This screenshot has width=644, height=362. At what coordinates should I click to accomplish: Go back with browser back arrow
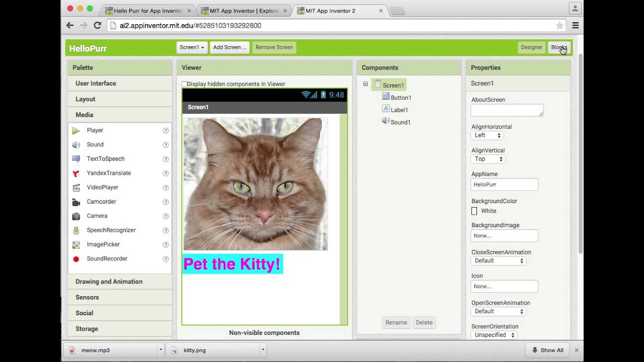tap(70, 25)
